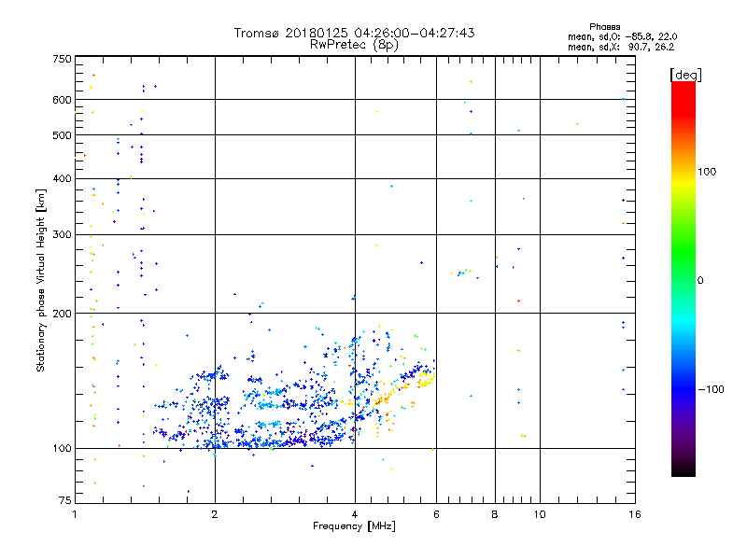The image size is (747, 560).
Task: Click the plot title 'Tromsø 20180125 04:26:00-04:27:43'
Action: point(354,33)
